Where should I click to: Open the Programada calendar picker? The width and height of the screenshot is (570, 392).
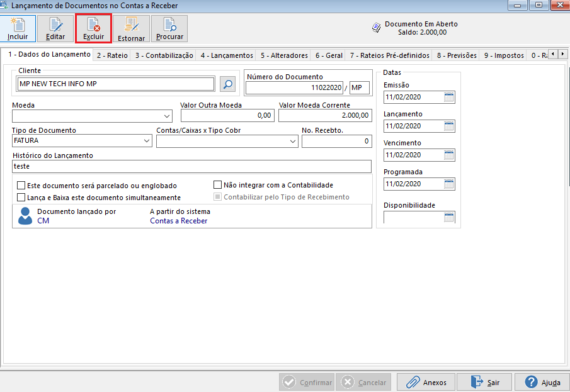click(x=449, y=184)
